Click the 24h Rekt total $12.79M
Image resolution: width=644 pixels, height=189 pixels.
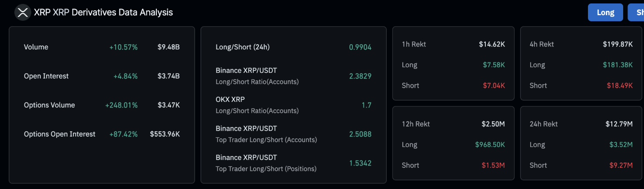point(619,124)
